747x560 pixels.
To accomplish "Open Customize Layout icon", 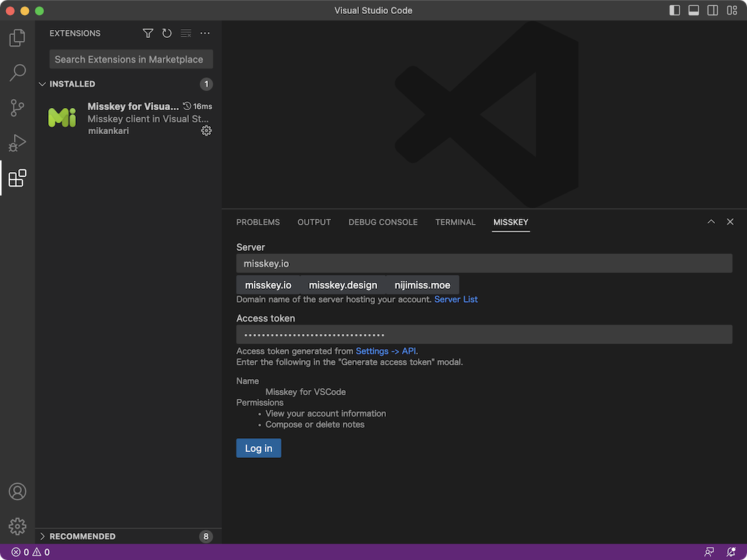I will tap(732, 10).
